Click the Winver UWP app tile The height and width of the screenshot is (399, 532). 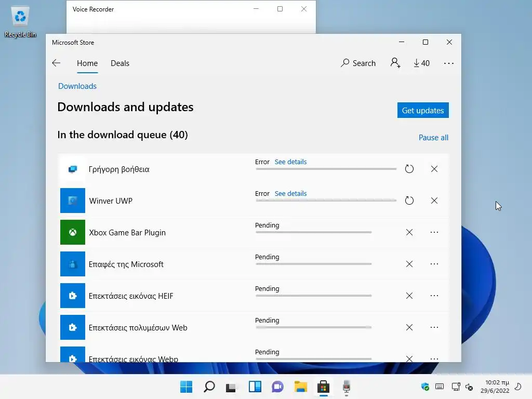click(x=73, y=201)
